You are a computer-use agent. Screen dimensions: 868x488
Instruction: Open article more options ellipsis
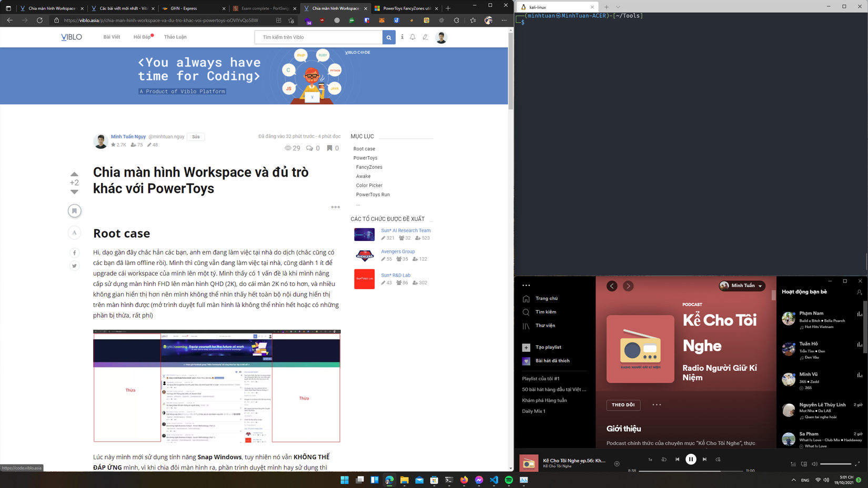(336, 207)
